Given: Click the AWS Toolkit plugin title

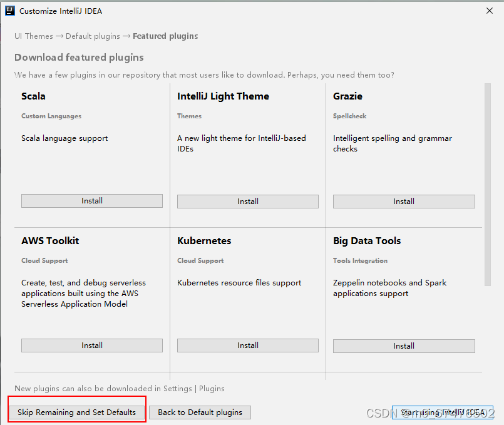Looking at the screenshot, I should [x=50, y=240].
